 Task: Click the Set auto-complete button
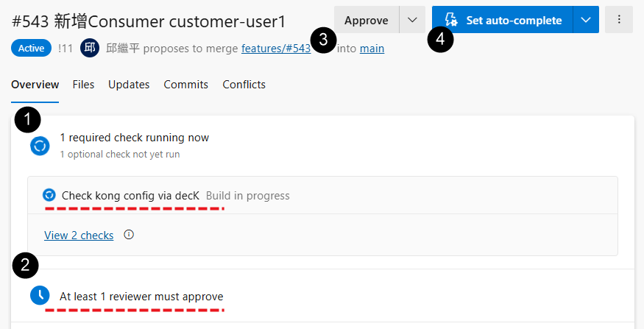pos(503,20)
